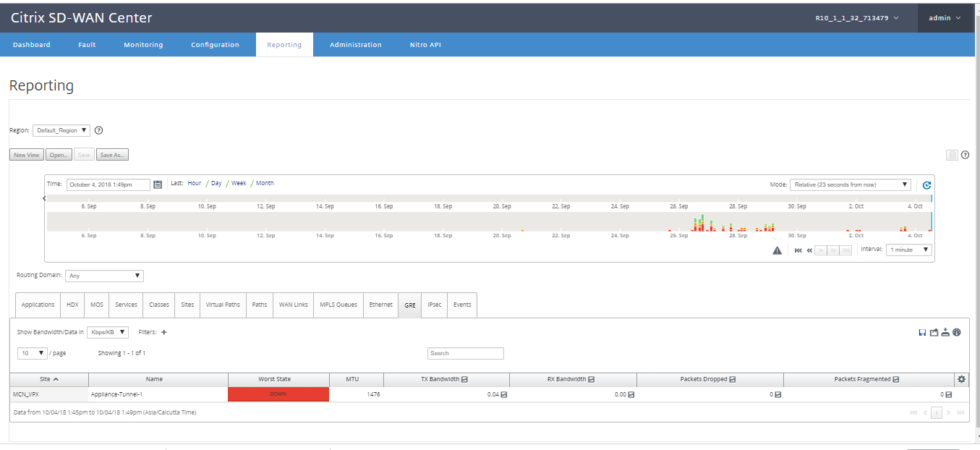Show the last Hour of data
This screenshot has height=450, width=980.
(x=195, y=183)
